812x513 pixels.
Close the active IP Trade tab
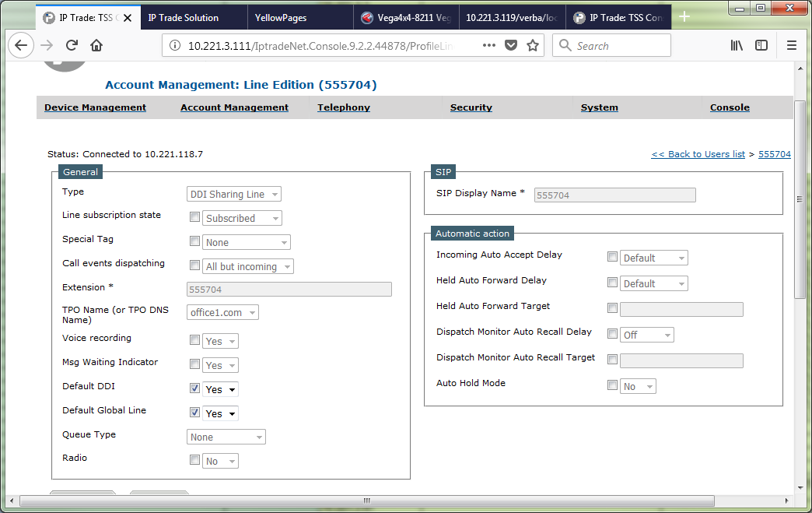pos(128,18)
